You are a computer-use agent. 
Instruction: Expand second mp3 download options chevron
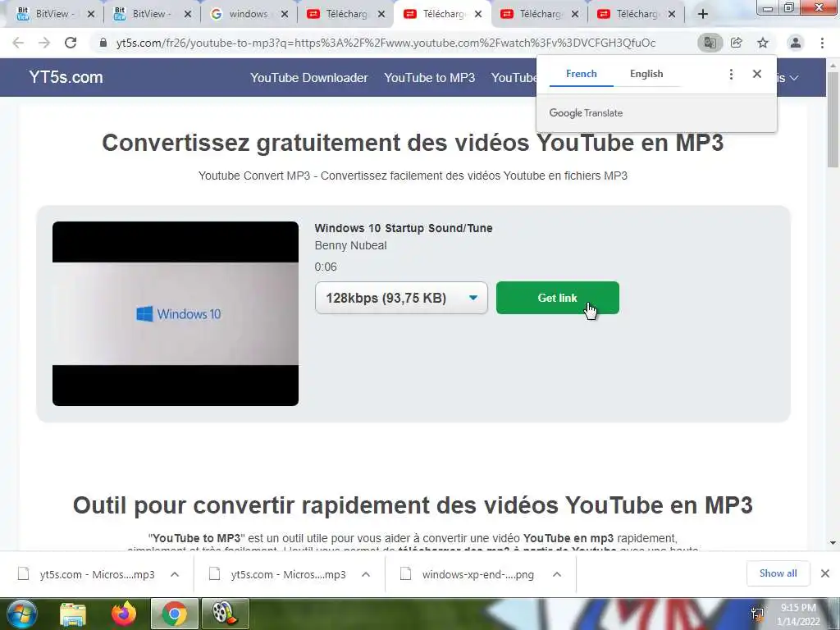pos(366,574)
